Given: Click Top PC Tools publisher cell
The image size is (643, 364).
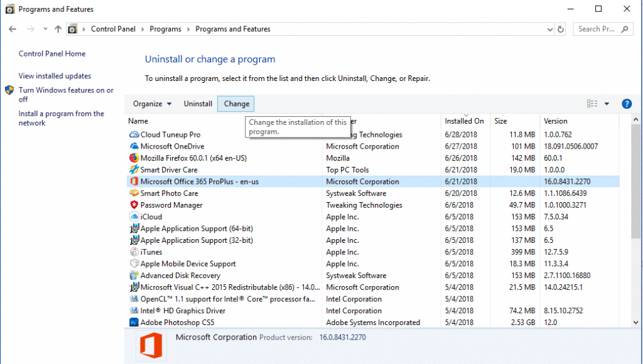Looking at the screenshot, I should pos(347,169).
